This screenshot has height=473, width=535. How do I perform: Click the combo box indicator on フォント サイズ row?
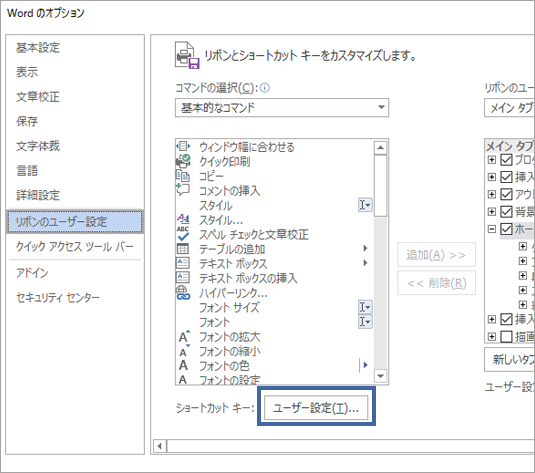(365, 307)
